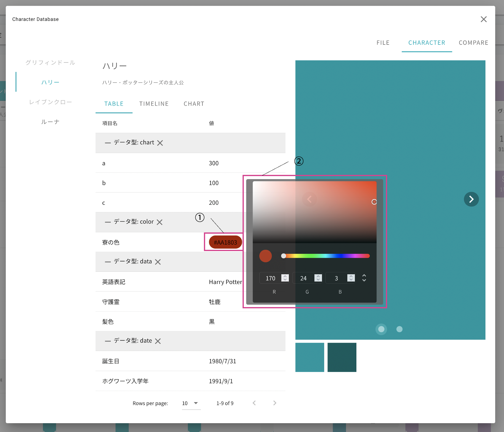Pick a shade in the saturation canvas

(315, 212)
